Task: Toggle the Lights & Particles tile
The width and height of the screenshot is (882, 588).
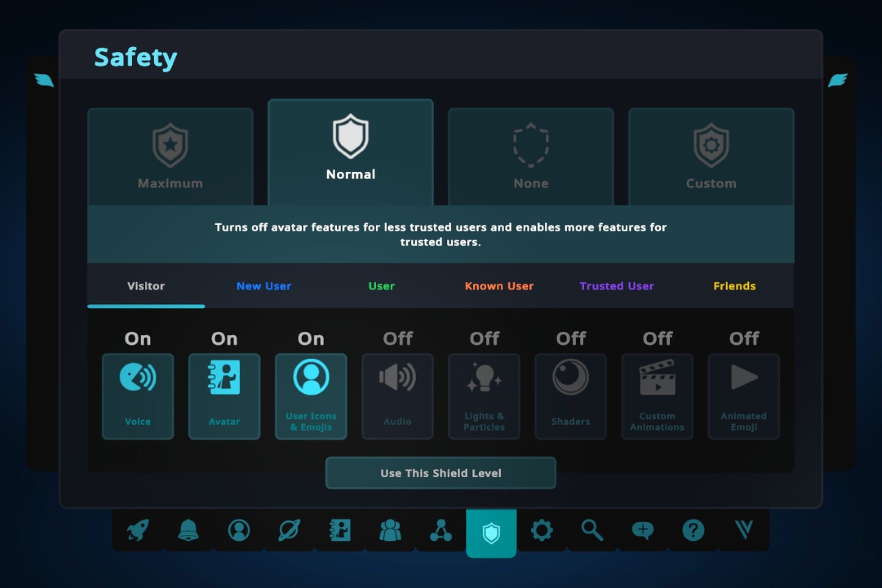Action: [x=484, y=396]
